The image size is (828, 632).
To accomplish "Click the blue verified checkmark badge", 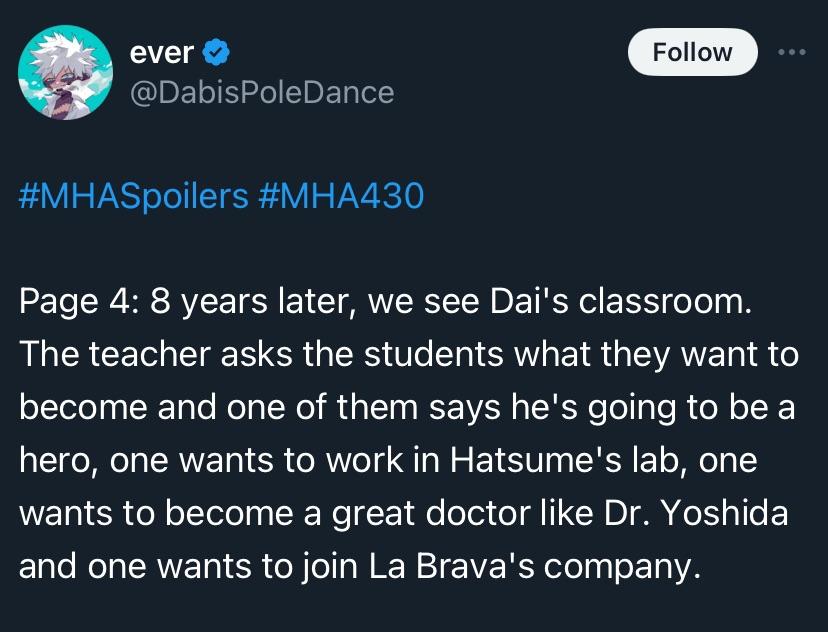I will pyautogui.click(x=217, y=52).
